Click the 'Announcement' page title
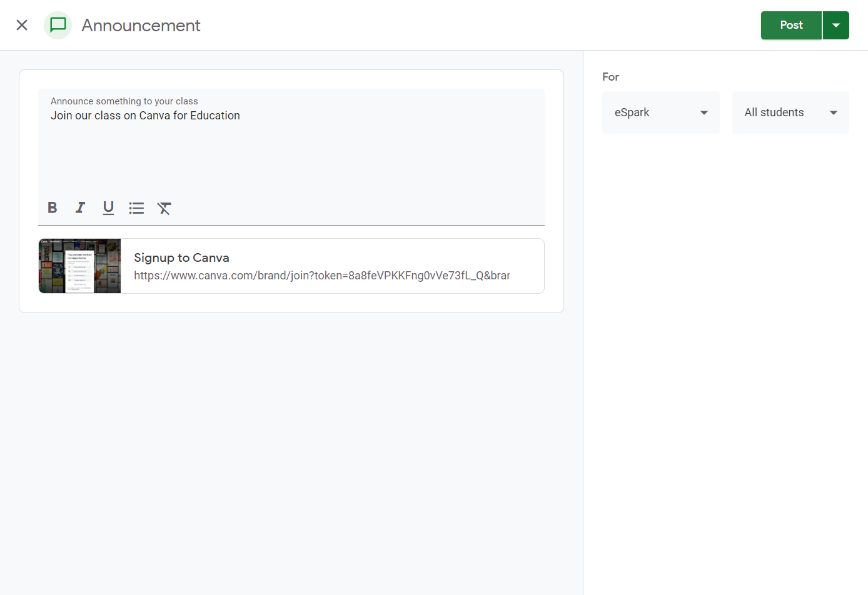 click(141, 26)
